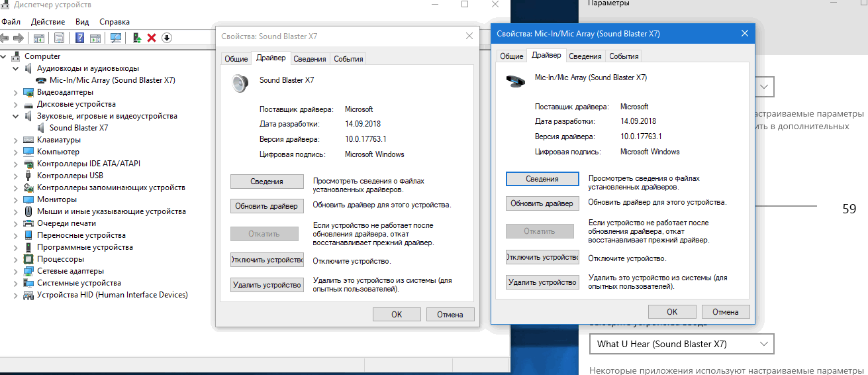Click the Сетевые адаптеры network icon

pos(28,271)
